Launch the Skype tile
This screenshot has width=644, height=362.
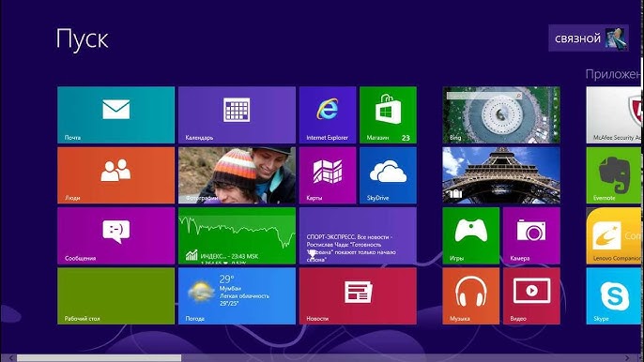tap(614, 296)
